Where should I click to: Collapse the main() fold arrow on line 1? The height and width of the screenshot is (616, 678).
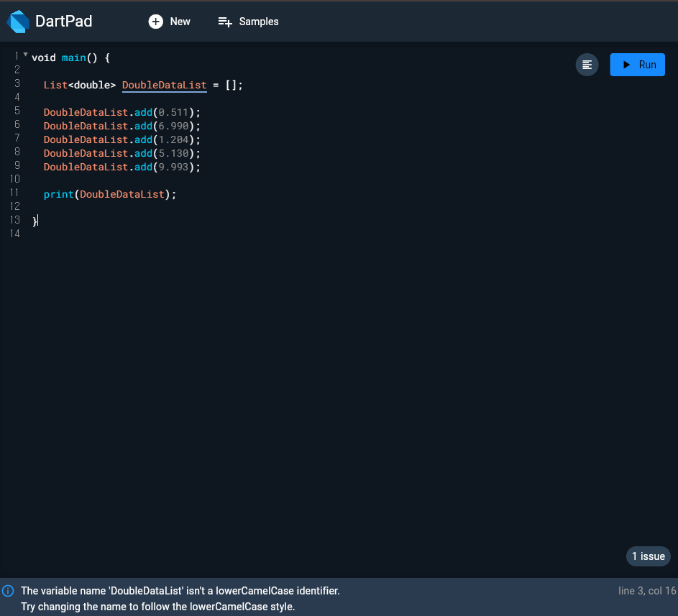click(x=25, y=55)
